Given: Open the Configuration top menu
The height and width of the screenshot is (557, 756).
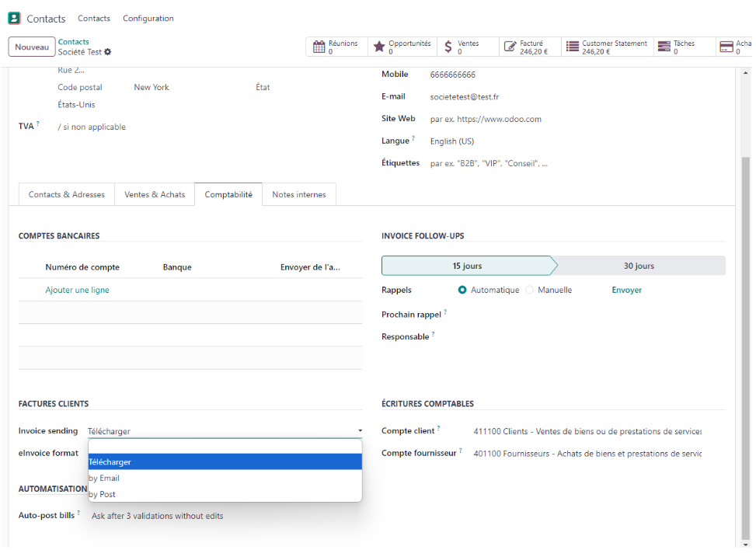Looking at the screenshot, I should 148,19.
